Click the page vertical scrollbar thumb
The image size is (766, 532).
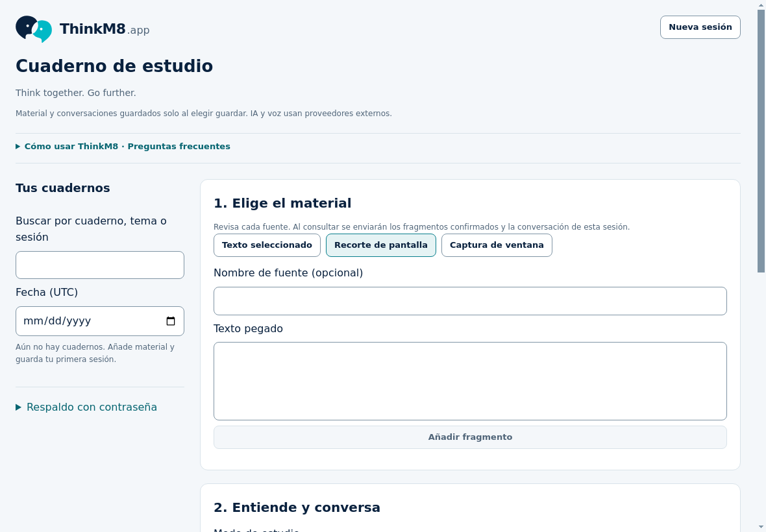[x=761, y=141]
